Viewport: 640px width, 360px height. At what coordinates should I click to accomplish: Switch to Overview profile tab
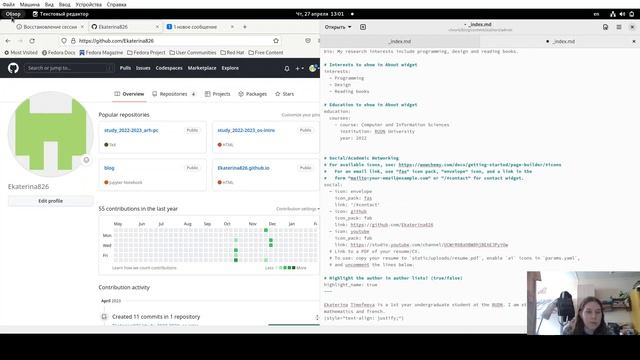point(129,94)
